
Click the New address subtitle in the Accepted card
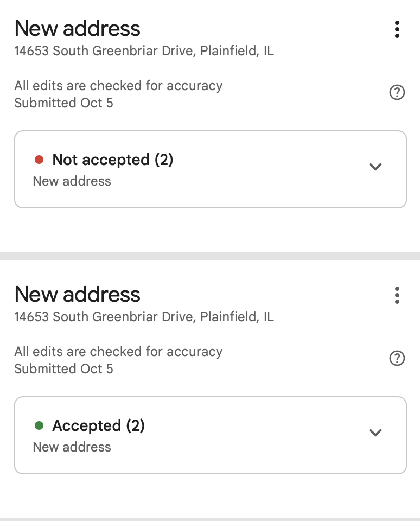click(72, 447)
